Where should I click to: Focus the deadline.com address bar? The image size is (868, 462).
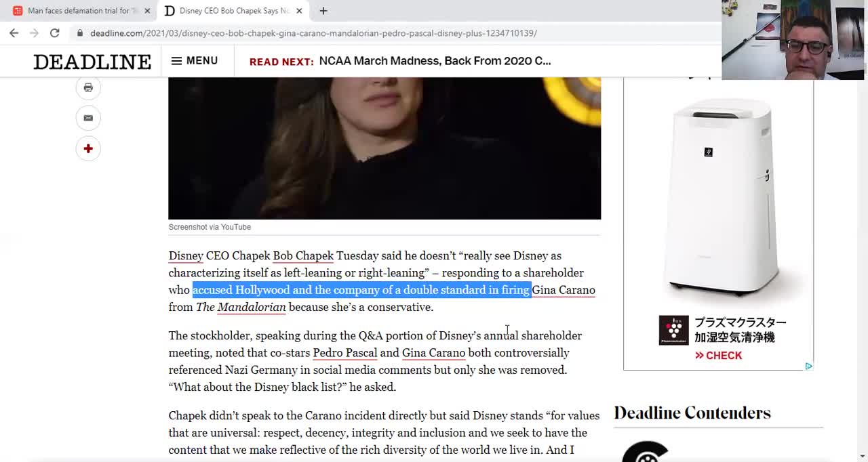point(313,33)
